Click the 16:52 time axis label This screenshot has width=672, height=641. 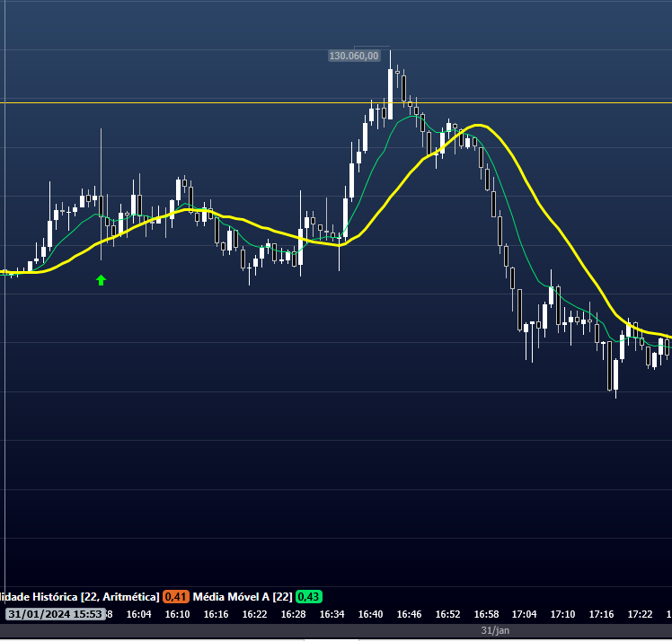click(447, 614)
